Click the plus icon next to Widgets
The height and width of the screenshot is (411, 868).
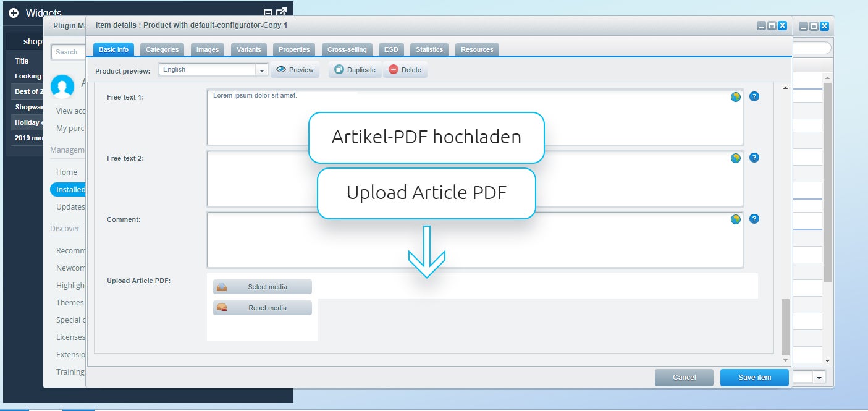click(14, 12)
